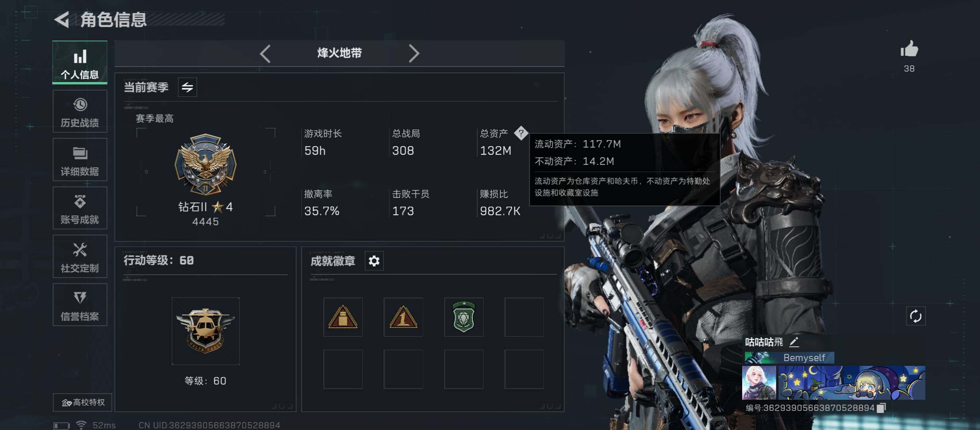Select the 账号成就 sidebar tab
The width and height of the screenshot is (980, 430).
tap(80, 208)
